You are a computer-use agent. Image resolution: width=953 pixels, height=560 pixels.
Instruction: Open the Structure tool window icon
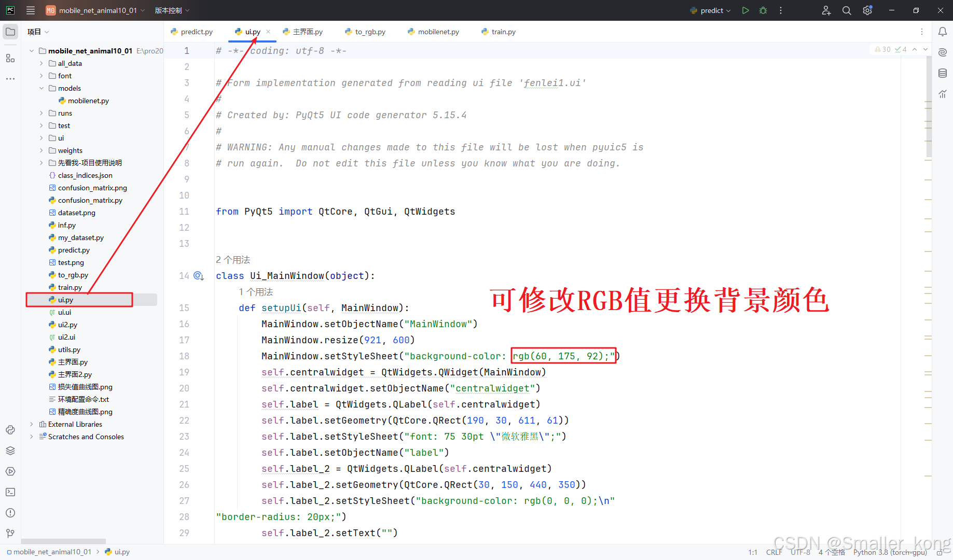(x=10, y=58)
